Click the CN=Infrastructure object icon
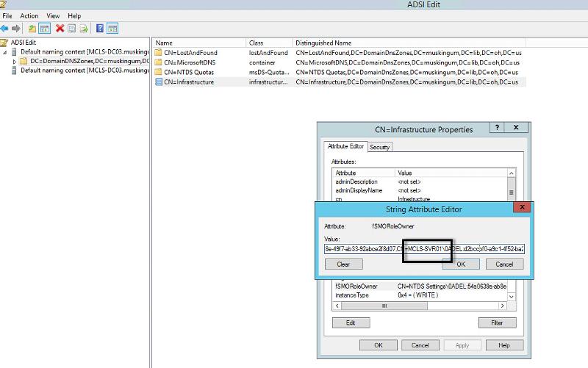588x368 pixels. pos(158,82)
